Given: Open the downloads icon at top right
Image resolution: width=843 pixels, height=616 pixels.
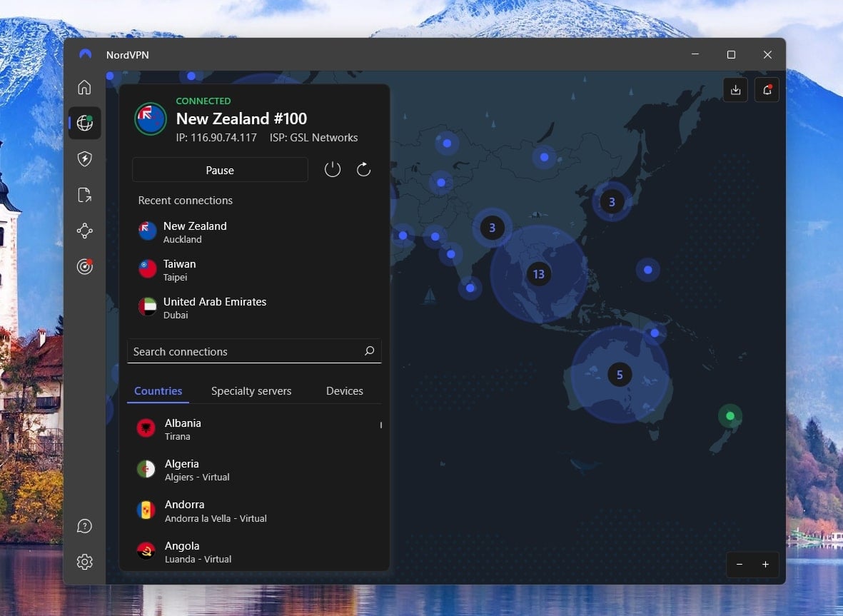Looking at the screenshot, I should tap(735, 89).
